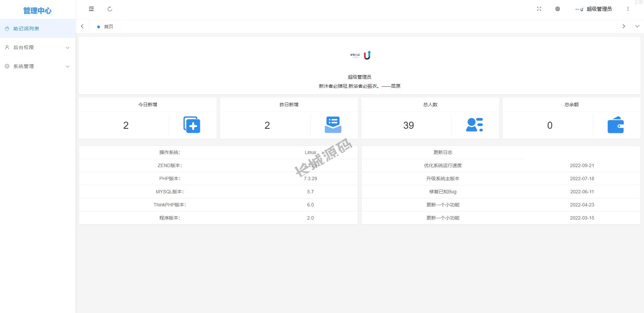
Task: Click the date 2022-07-18
Action: [x=582, y=179]
